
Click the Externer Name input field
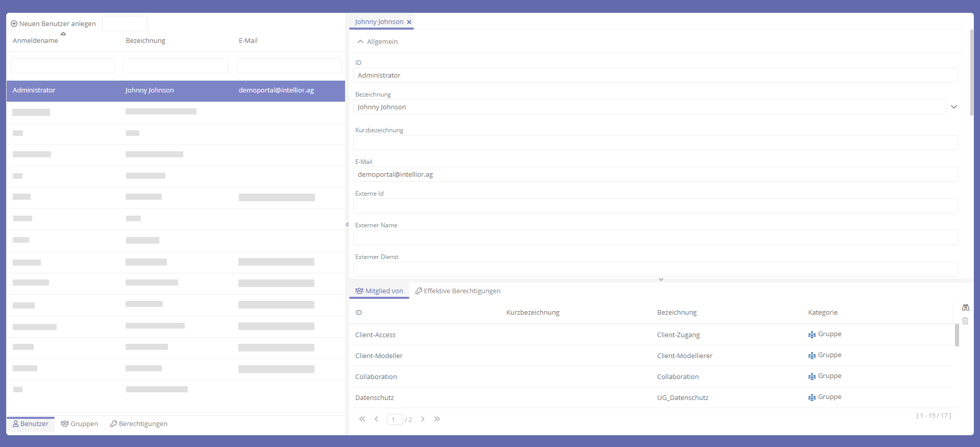tap(655, 238)
